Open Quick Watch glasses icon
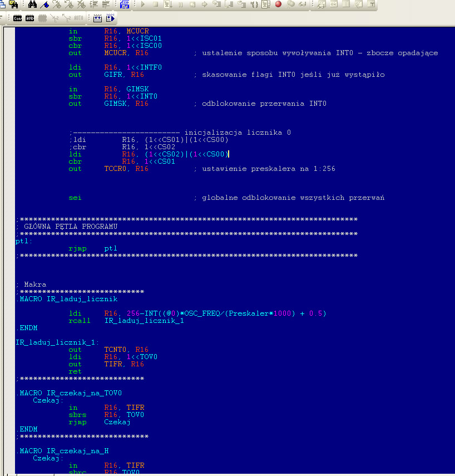 (x=303, y=4)
